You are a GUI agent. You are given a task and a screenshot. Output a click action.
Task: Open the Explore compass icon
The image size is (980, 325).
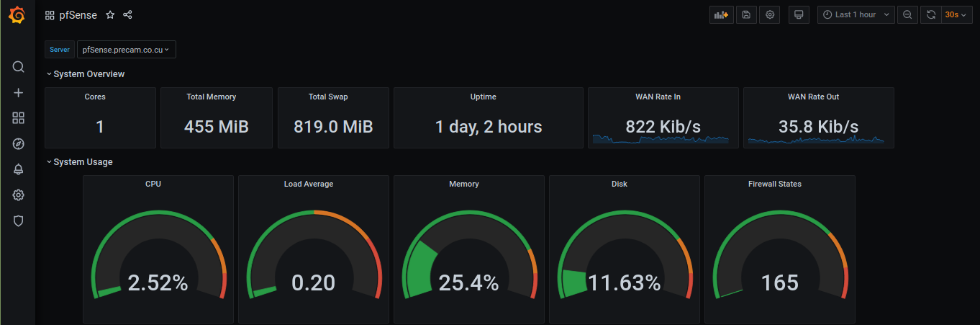[x=19, y=144]
